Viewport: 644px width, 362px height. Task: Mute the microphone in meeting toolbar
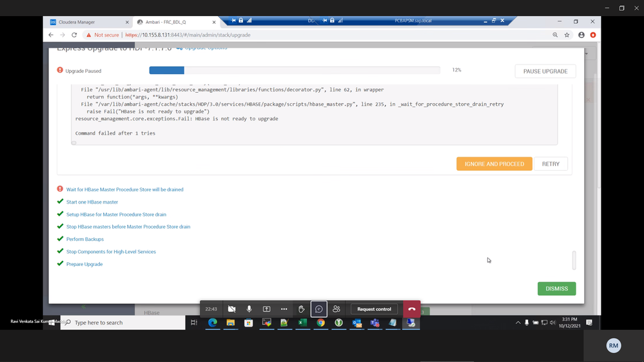249,309
